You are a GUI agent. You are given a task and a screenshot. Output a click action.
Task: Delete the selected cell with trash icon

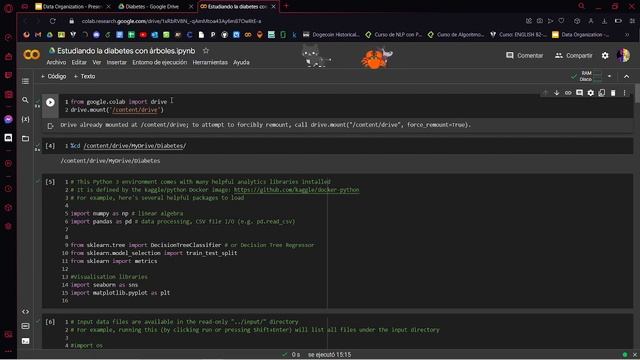tap(613, 93)
